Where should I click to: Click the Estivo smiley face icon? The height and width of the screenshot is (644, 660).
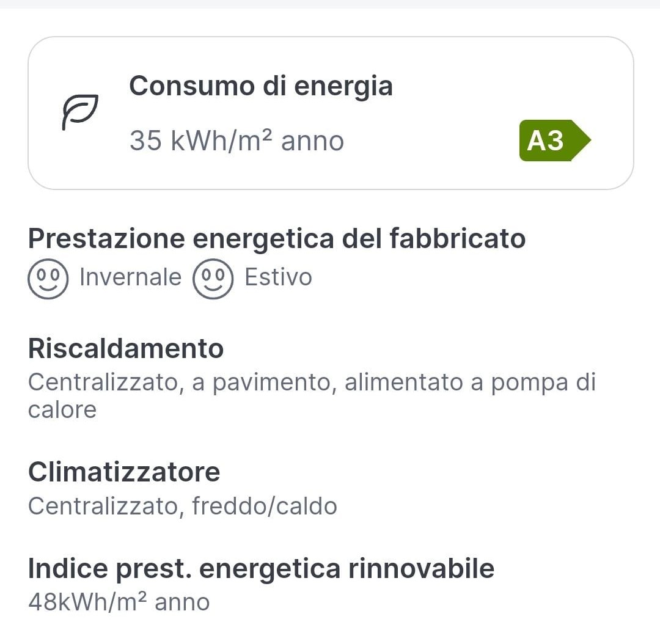click(213, 279)
